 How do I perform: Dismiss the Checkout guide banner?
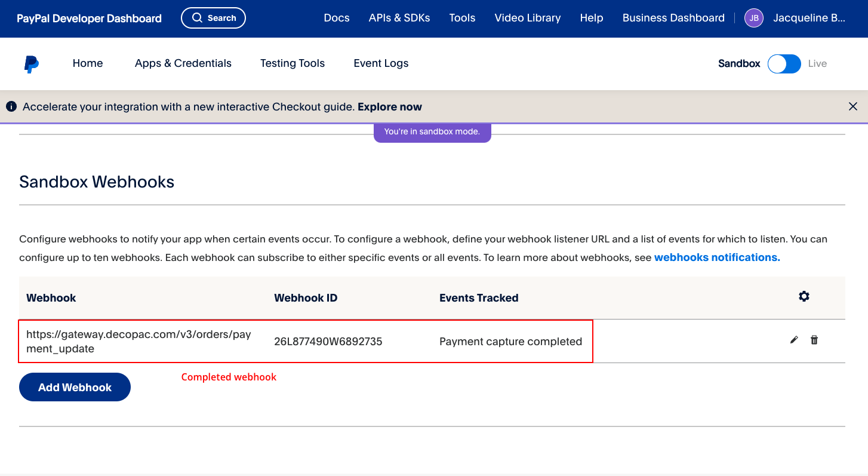coord(852,106)
